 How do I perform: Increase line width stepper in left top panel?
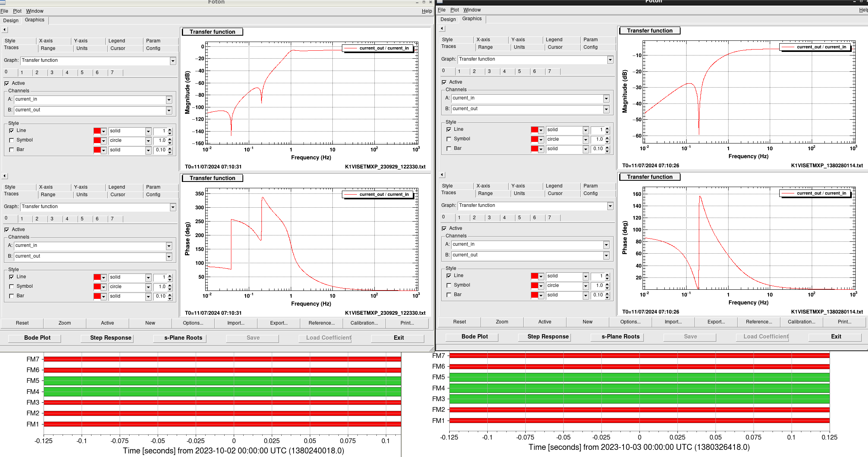point(170,129)
